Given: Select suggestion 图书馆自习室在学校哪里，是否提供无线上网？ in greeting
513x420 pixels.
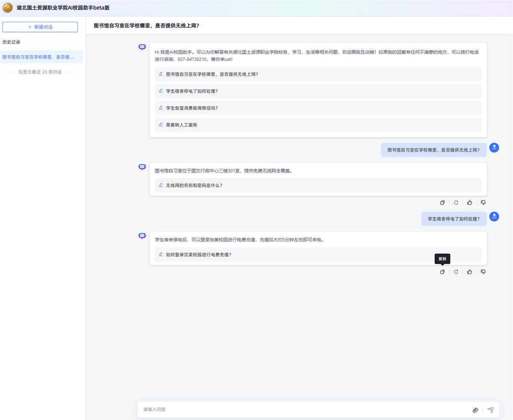Looking at the screenshot, I should pos(318,74).
